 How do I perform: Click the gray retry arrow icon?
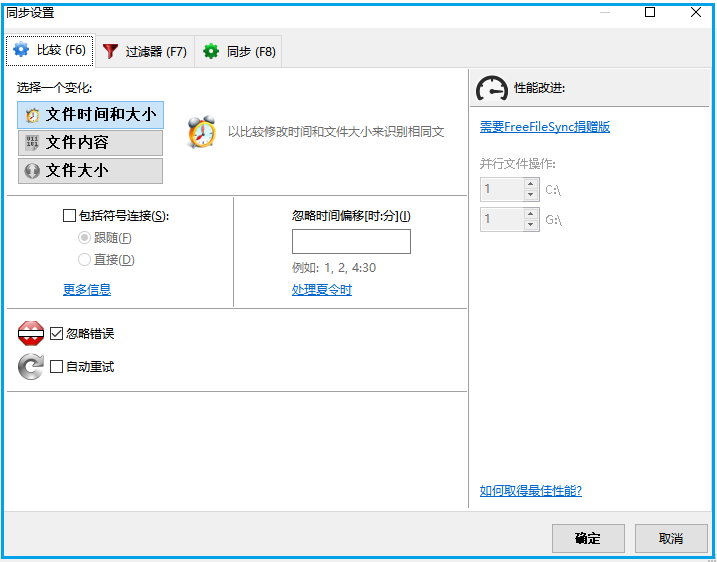click(31, 367)
